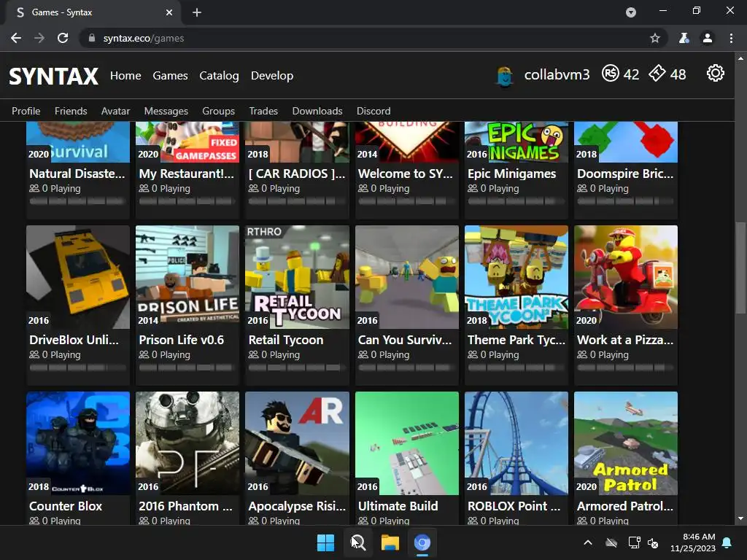The width and height of the screenshot is (747, 560).
Task: Open a new browser tab
Action: [197, 12]
